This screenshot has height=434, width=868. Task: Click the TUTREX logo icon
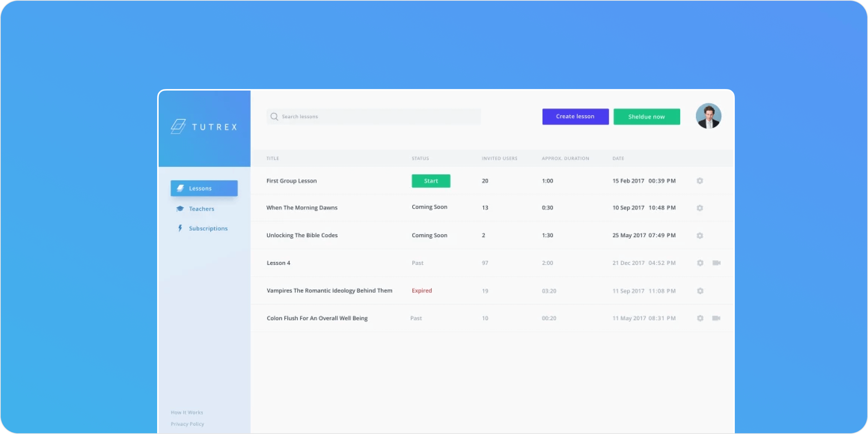[179, 127]
